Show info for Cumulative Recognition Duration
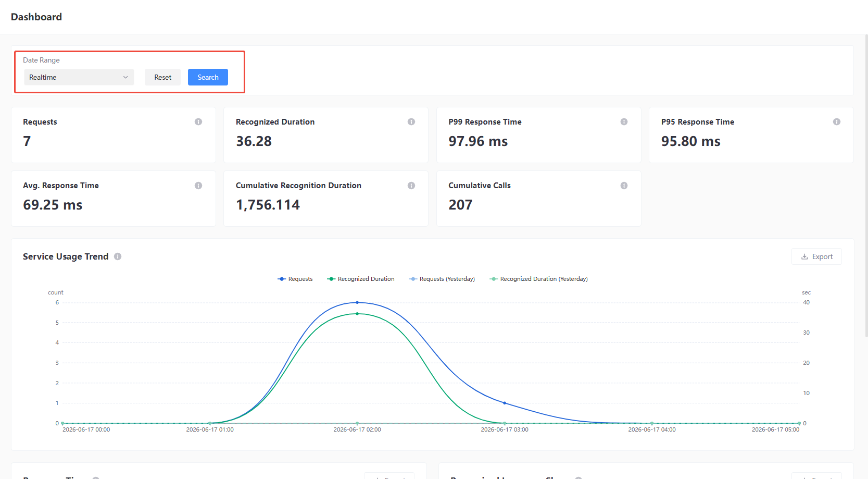This screenshot has height=479, width=868. click(x=411, y=186)
